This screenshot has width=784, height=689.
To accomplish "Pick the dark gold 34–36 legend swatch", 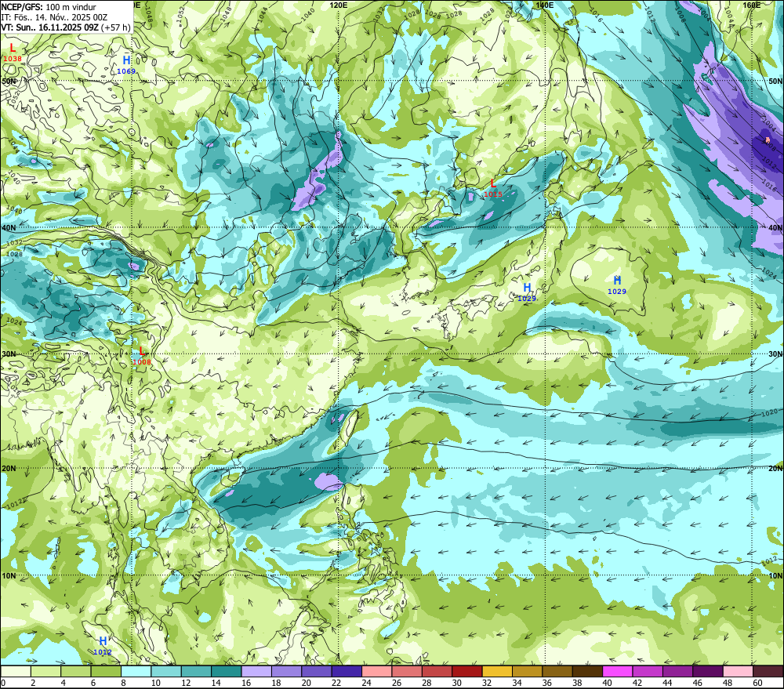I will click(x=527, y=671).
